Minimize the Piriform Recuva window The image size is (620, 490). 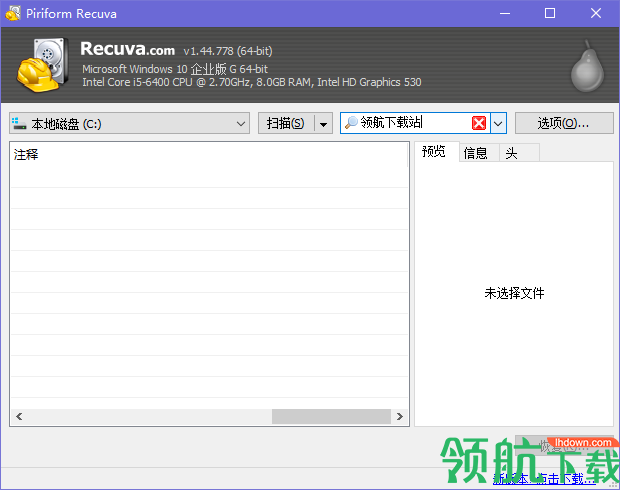(x=505, y=13)
